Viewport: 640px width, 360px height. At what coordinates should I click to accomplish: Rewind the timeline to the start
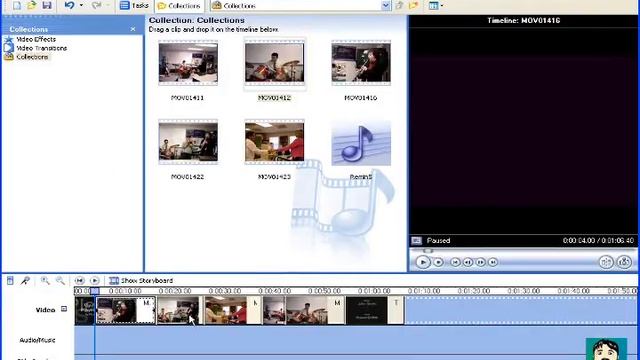pos(80,280)
